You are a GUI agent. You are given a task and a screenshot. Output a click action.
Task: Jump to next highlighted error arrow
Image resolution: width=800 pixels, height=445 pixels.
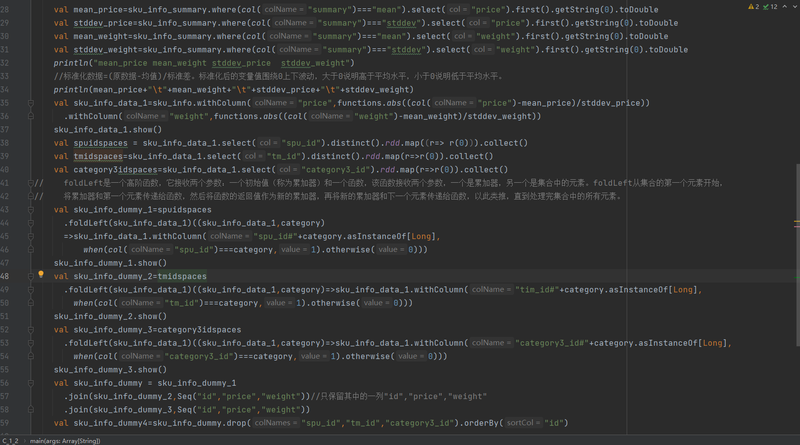795,7
